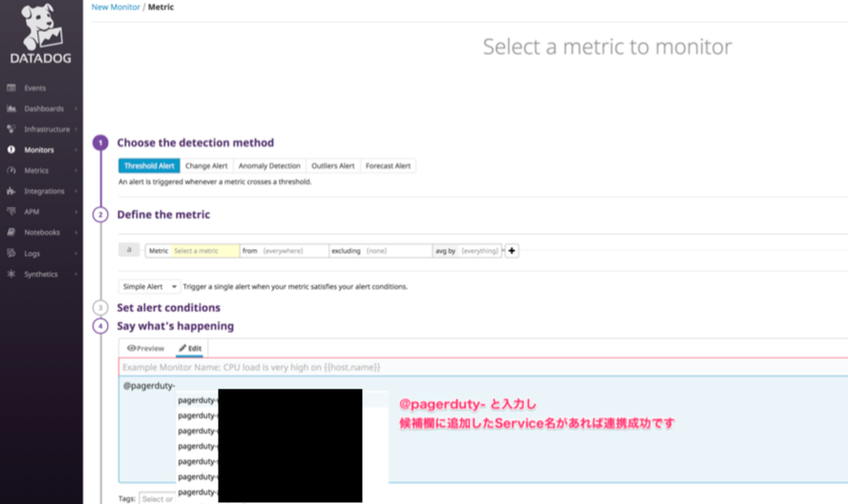The image size is (848, 504).
Task: Click the Monitors alert icon
Action: pyautogui.click(x=11, y=149)
